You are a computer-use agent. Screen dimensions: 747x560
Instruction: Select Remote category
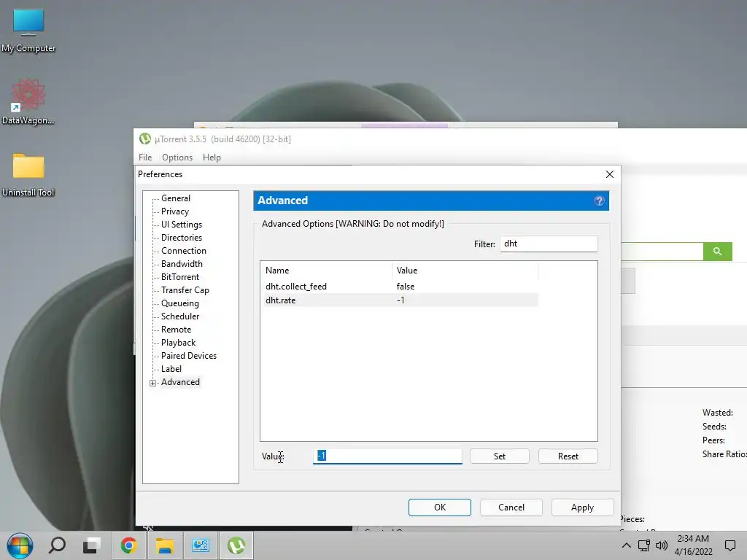pos(176,330)
